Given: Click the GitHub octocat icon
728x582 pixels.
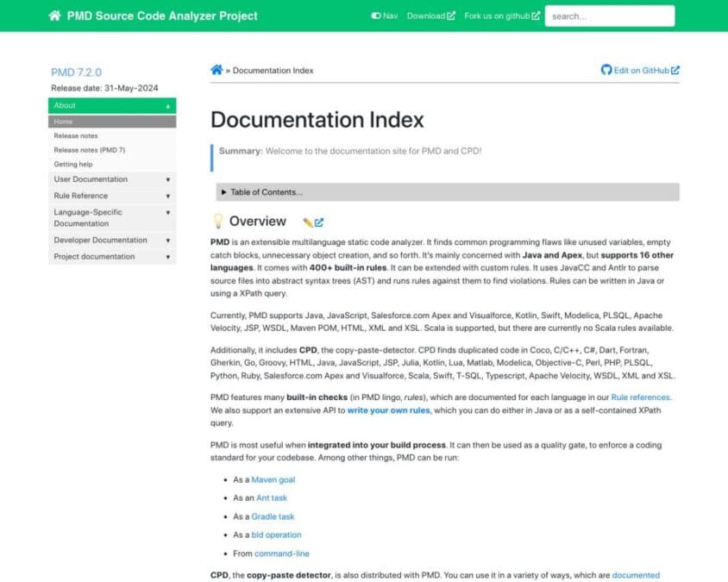Looking at the screenshot, I should [606, 70].
